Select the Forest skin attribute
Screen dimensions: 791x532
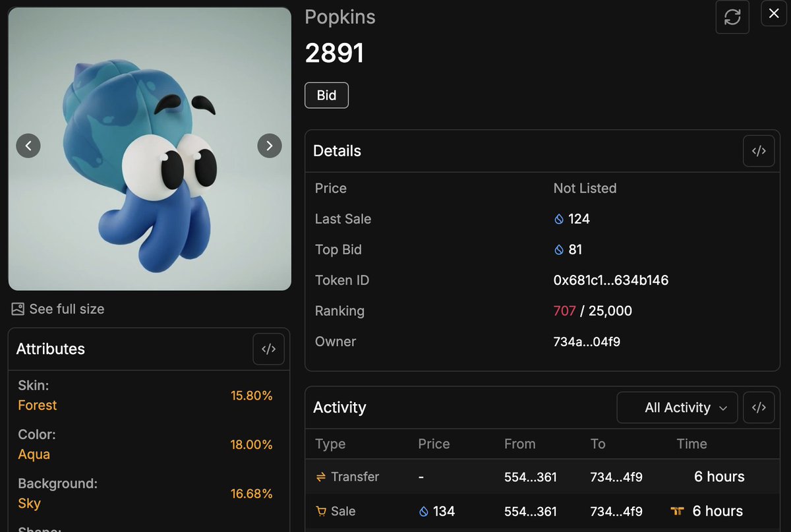[x=38, y=405]
